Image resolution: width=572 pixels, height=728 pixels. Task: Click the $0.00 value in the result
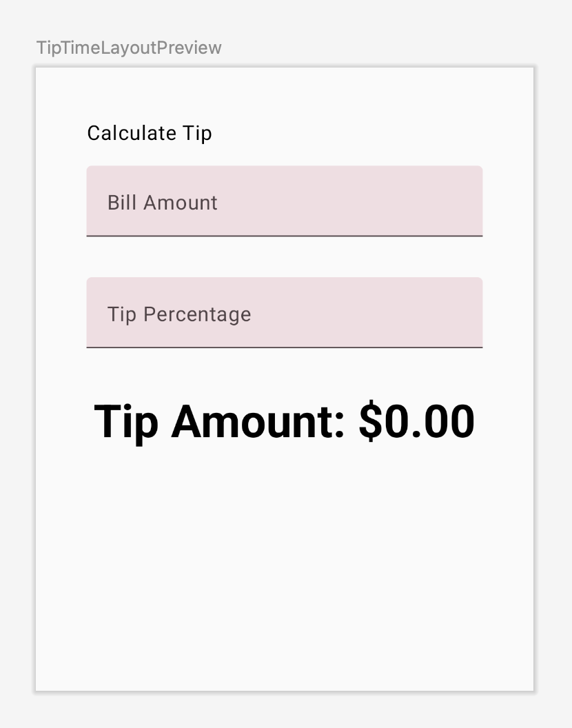[416, 421]
